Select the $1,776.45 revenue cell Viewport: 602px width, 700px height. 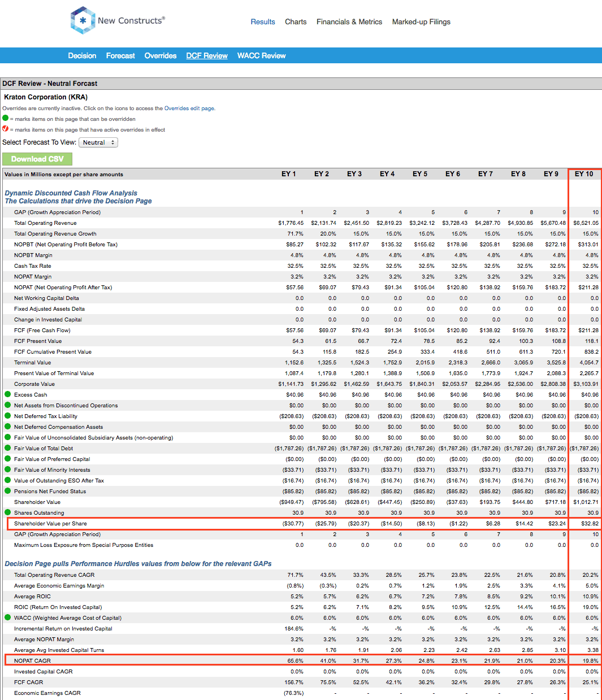291,223
